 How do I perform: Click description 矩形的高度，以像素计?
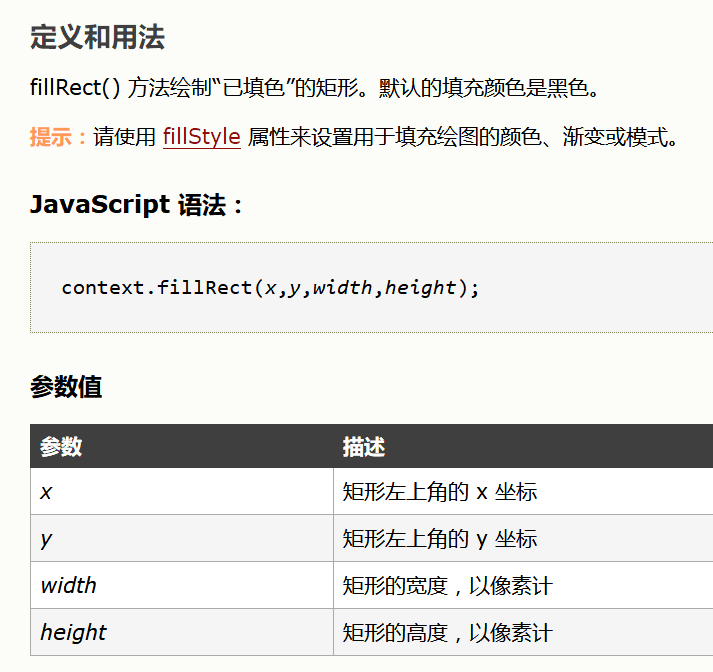click(447, 632)
